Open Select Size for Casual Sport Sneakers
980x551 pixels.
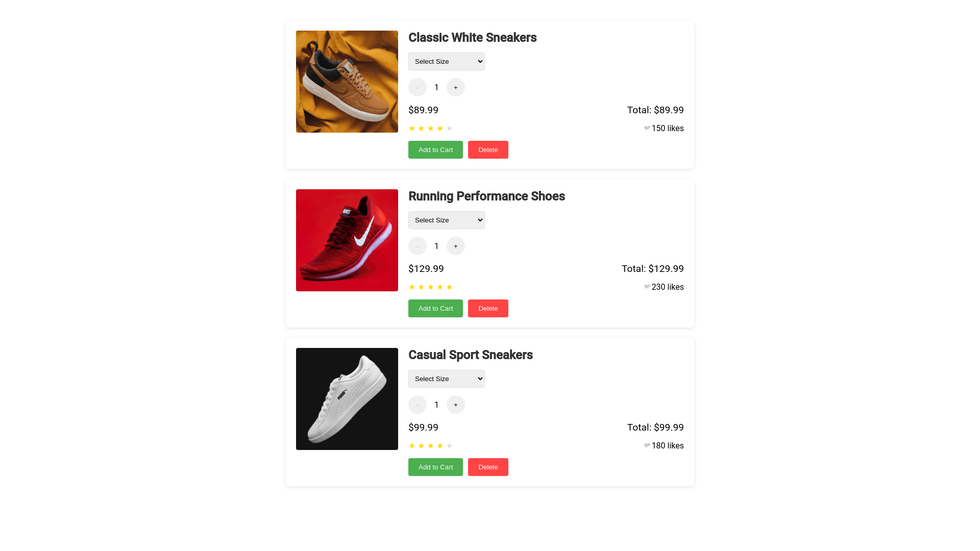(446, 379)
